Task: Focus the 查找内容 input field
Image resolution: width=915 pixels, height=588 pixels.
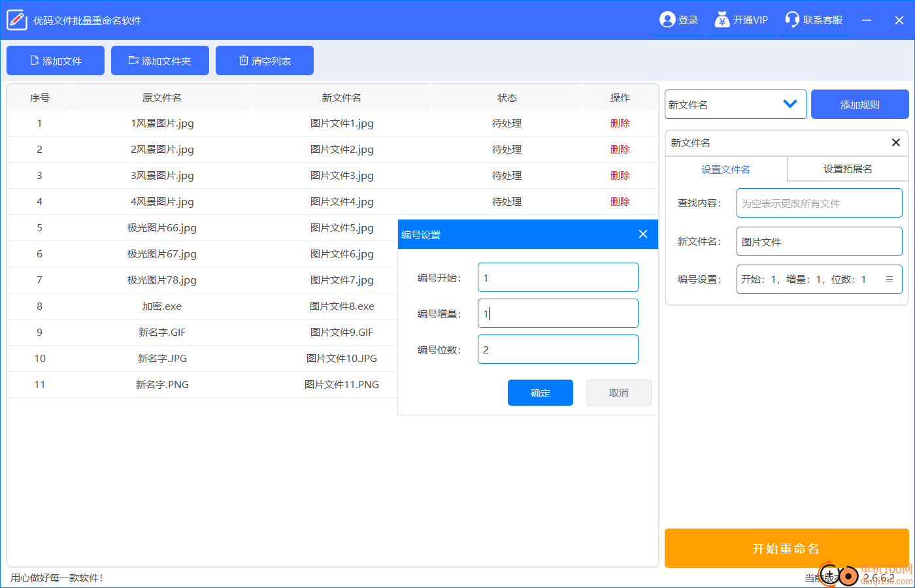Action: point(820,203)
